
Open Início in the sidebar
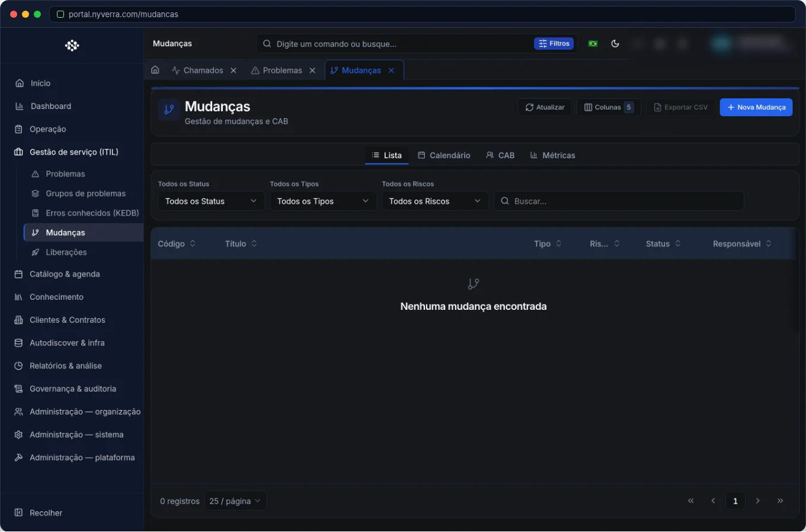[72, 83]
